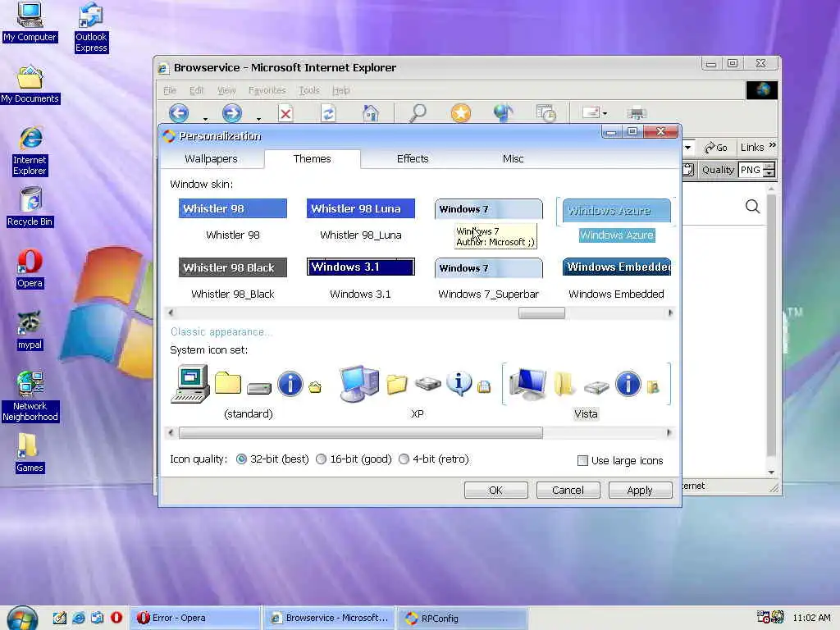Click Cancel in Personalization dialog
Viewport: 840px width, 630px height.
coord(568,491)
